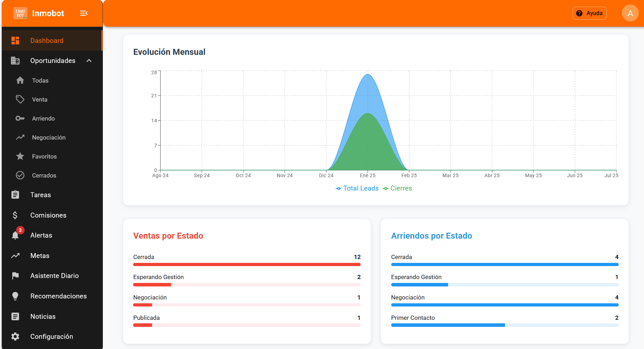Click the Primer Contacto label
The height and width of the screenshot is (349, 644).
click(413, 318)
